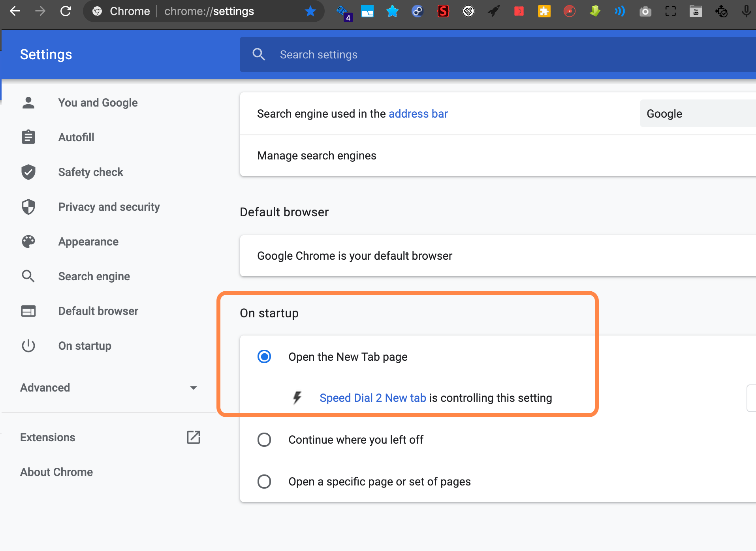
Task: Reload the settings page
Action: point(66,11)
